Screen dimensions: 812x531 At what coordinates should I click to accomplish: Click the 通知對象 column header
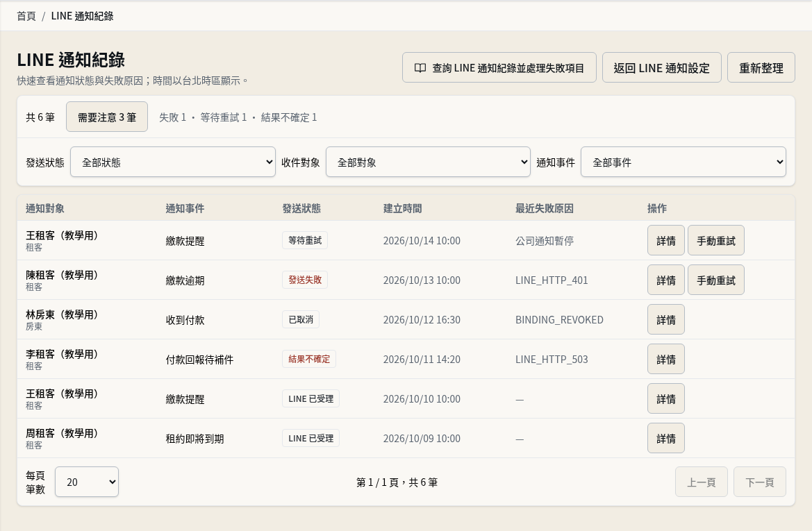pos(45,208)
